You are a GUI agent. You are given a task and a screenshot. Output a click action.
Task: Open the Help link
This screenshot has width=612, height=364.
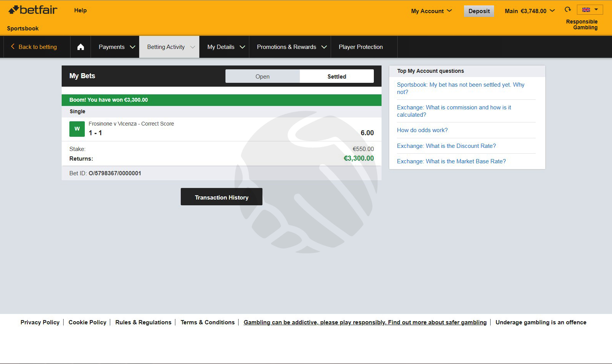point(80,10)
